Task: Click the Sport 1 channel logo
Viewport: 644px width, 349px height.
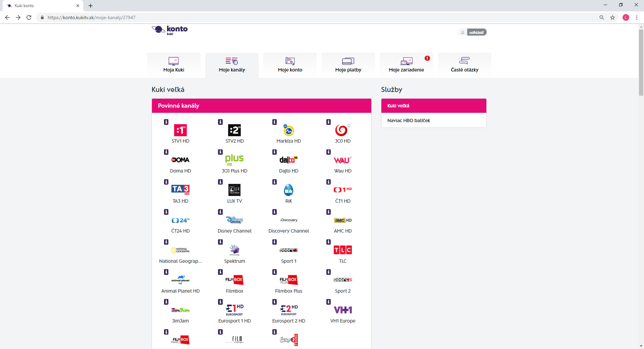Action: [x=289, y=250]
